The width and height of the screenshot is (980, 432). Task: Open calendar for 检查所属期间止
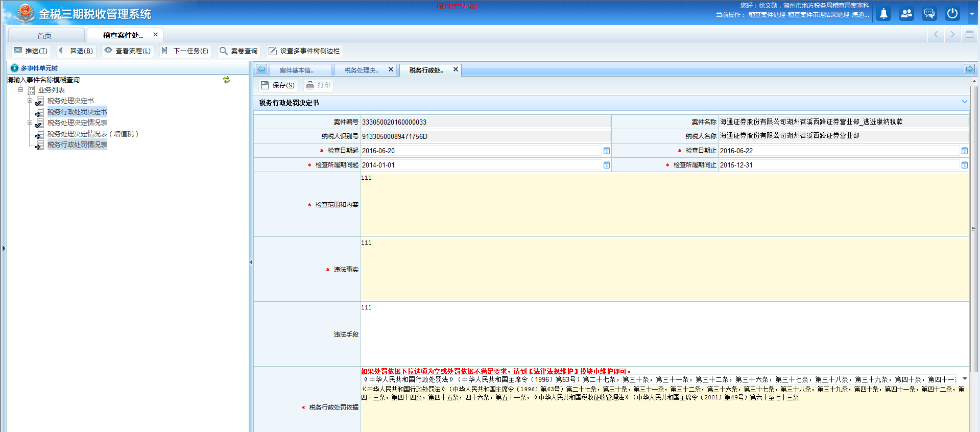pyautogui.click(x=965, y=165)
